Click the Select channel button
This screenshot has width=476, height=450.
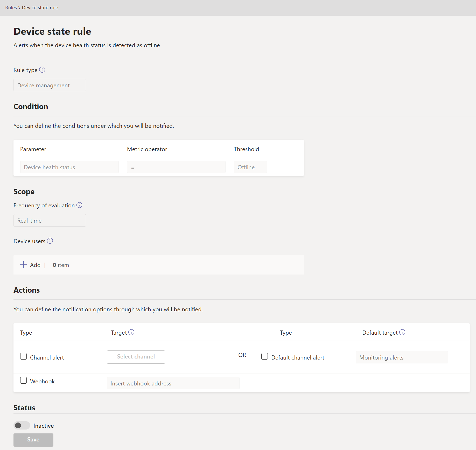(x=136, y=357)
